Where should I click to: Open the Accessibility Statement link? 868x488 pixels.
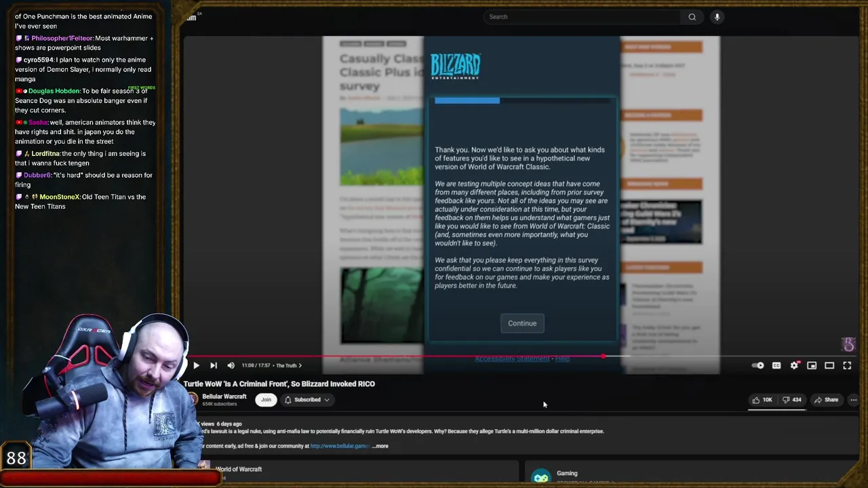[x=512, y=359]
